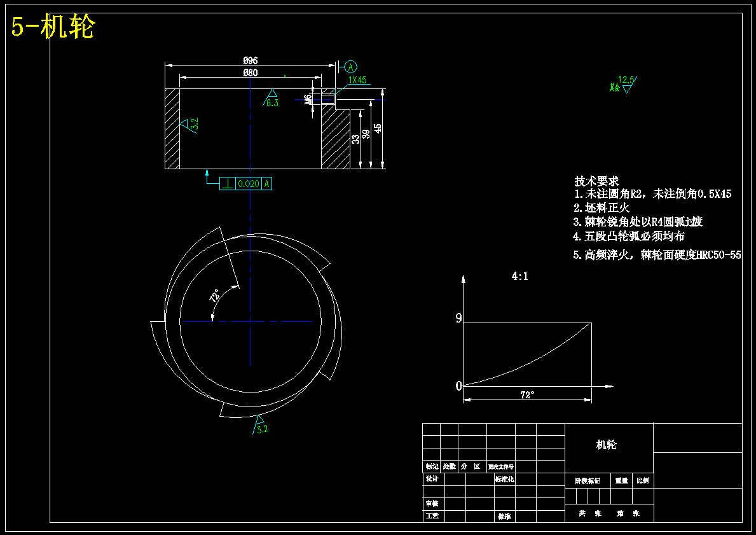Click the circled datum marker "A"
The height and width of the screenshot is (535, 756).
[351, 67]
